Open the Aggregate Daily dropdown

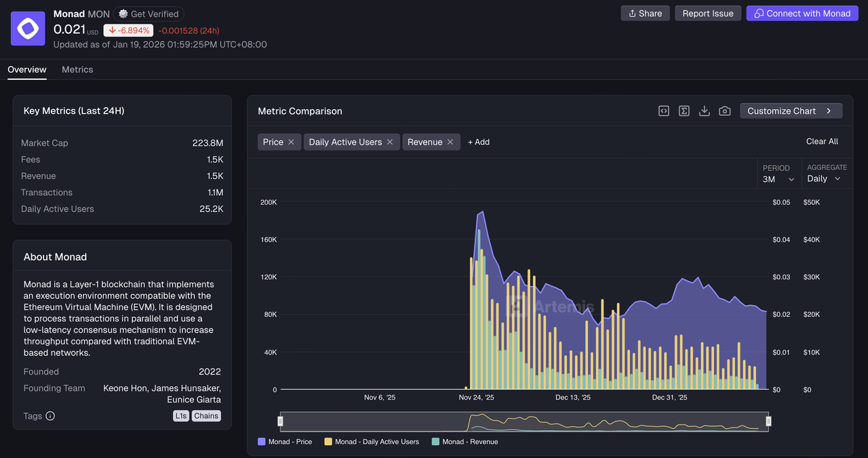point(824,179)
